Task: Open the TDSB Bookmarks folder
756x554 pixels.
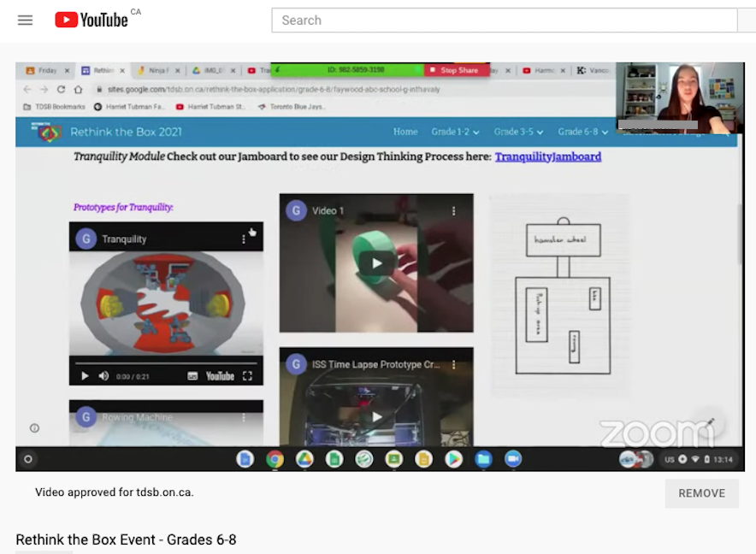Action: [x=55, y=107]
